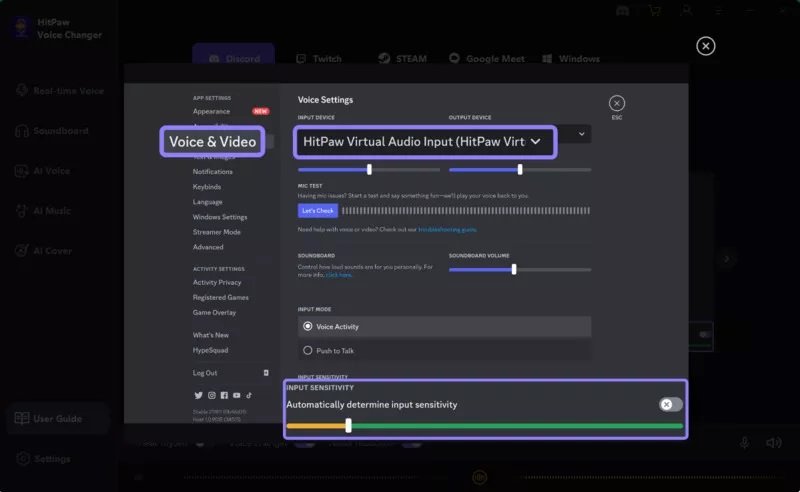Expand the Output Device dropdown arrow
The width and height of the screenshot is (800, 492).
pos(581,134)
